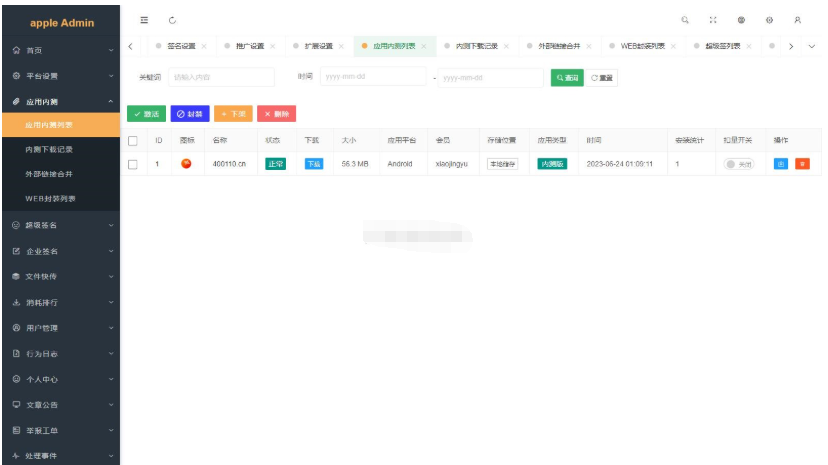
Task: Open 外部链接合并 in the sidebar submenu
Action: click(x=49, y=174)
